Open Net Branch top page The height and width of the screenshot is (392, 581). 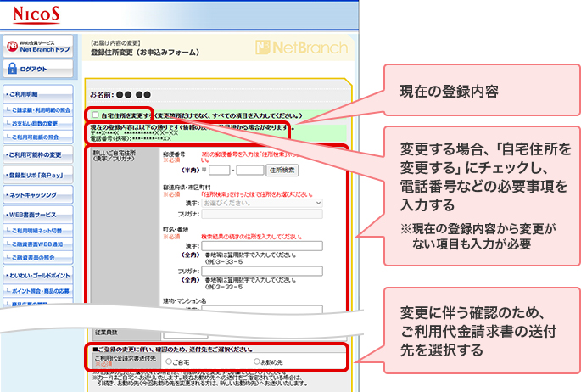coord(38,47)
